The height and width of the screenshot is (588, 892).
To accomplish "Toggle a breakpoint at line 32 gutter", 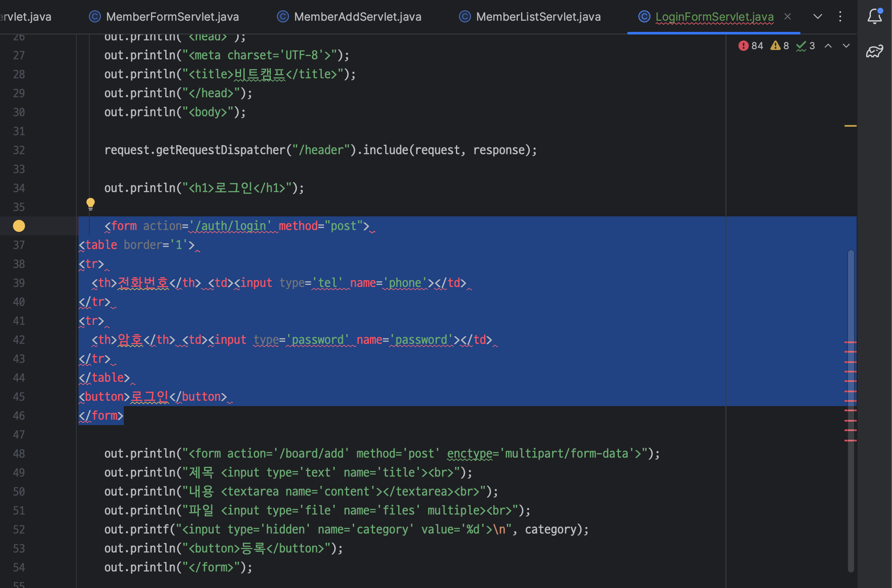I will pos(19,150).
